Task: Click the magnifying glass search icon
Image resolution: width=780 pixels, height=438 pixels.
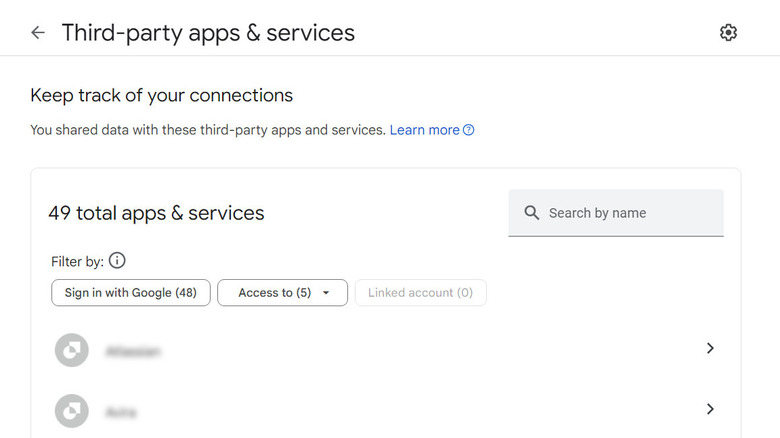Action: (x=531, y=213)
